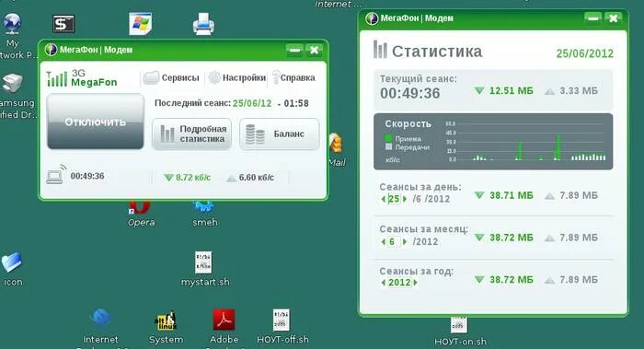This screenshot has height=349, width=644.
Task: Click the laptop connection icon by 00:49:36
Action: (56, 174)
